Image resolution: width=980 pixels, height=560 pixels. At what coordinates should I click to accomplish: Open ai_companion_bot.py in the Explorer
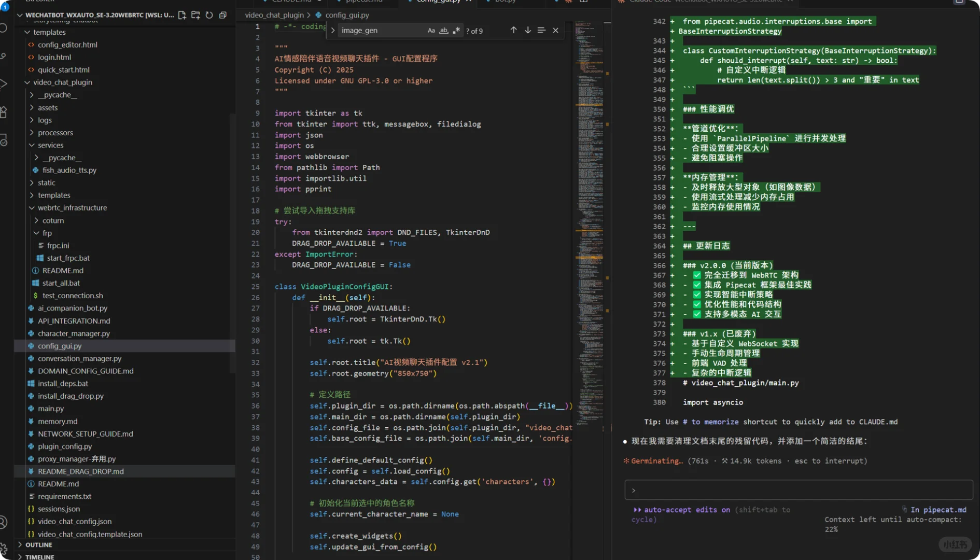click(72, 308)
